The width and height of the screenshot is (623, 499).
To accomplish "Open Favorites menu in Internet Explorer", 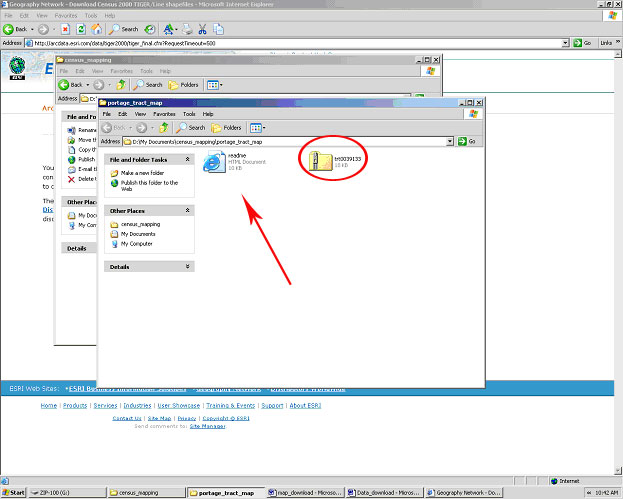I will pyautogui.click(x=66, y=15).
